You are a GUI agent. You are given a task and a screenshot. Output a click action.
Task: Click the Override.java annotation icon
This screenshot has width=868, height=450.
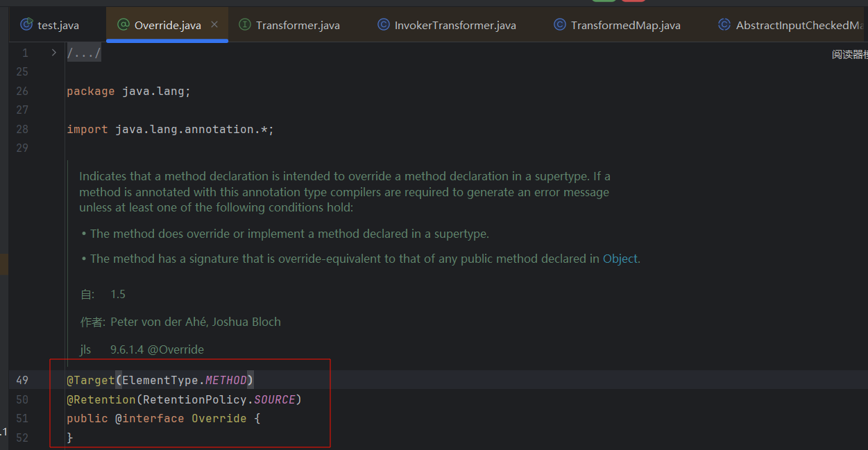coord(124,25)
